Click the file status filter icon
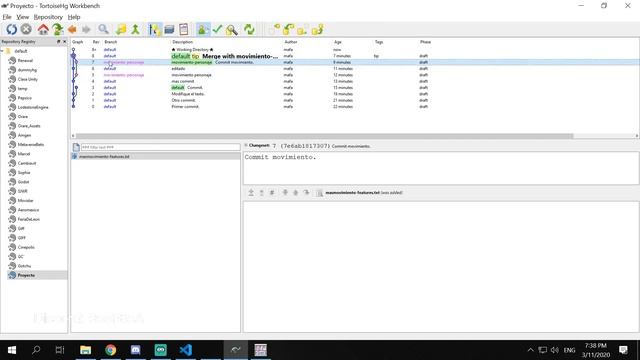Viewport: 640px width, 360px height. 76,147
